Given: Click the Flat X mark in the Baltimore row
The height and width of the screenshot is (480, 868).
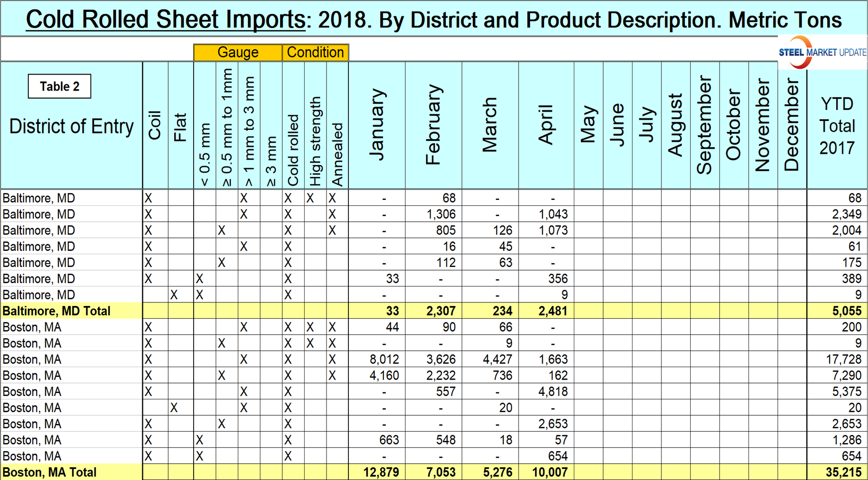Looking at the screenshot, I should point(174,295).
